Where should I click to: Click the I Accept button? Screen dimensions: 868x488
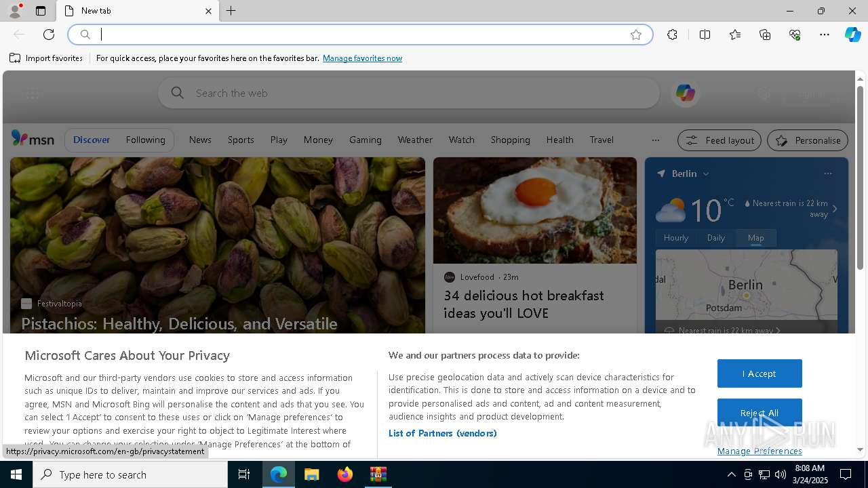759,373
